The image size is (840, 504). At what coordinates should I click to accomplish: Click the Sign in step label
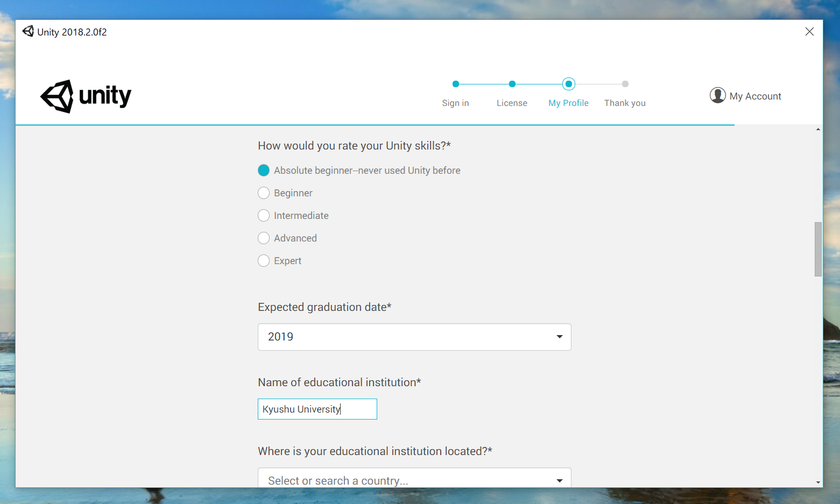tap(455, 103)
